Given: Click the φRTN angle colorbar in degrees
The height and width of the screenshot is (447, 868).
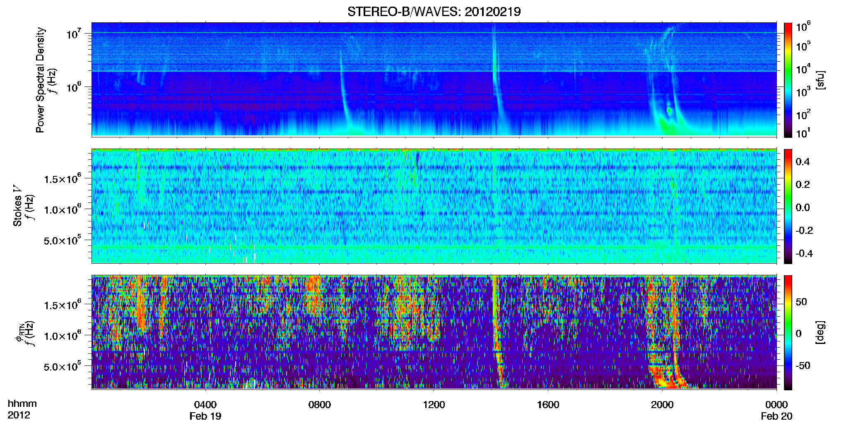Looking at the screenshot, I should pos(788,332).
